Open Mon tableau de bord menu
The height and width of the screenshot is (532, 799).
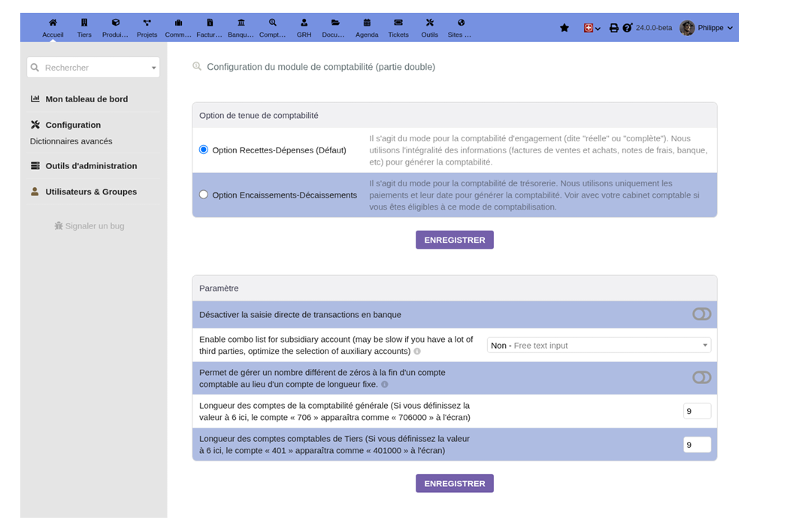(x=86, y=99)
